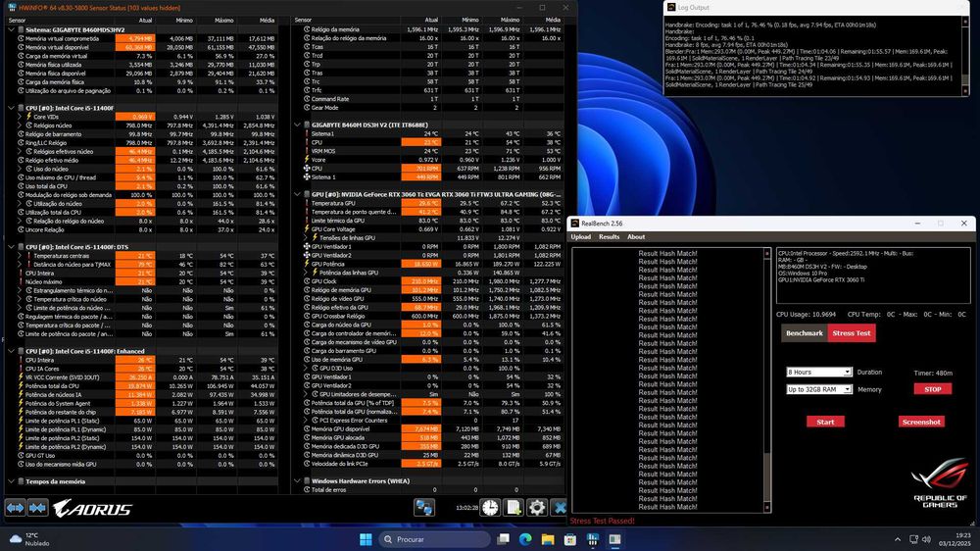This screenshot has height=551, width=980.
Task: Select GPU Ventilador1 RPM row
Action: pos(427,246)
